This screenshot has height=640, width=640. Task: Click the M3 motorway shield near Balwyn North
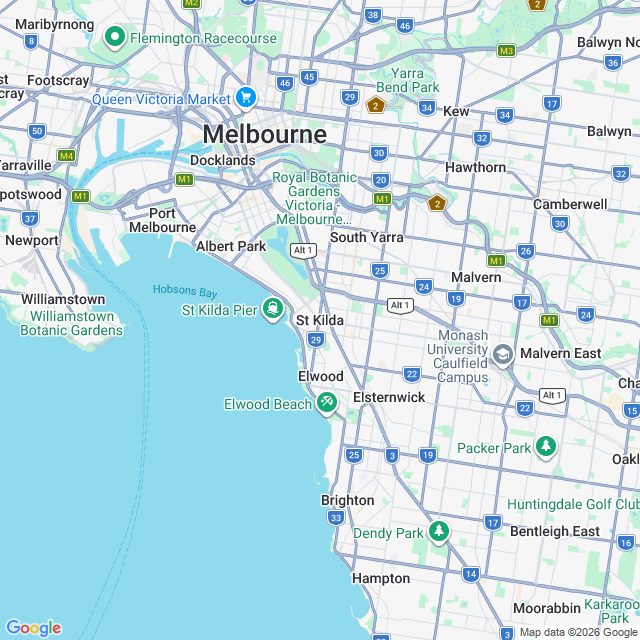[506, 51]
